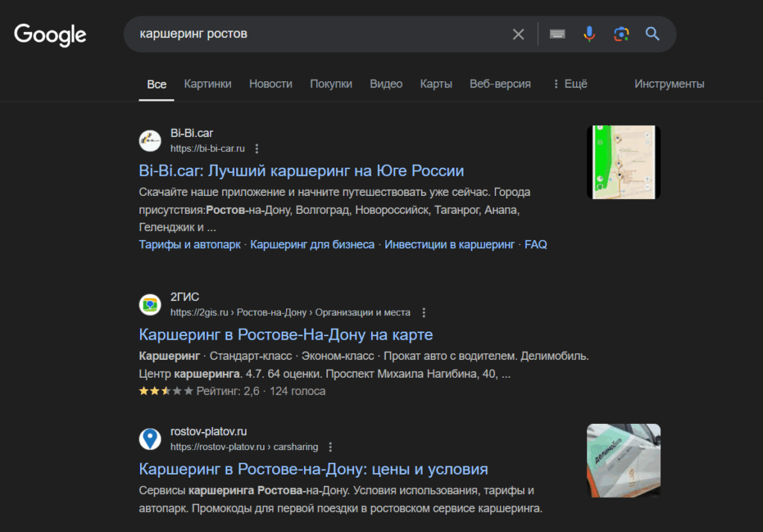Open the three-dot menu beside Bi-Bi.car result
Screen dimensions: 763x532
pos(256,148)
